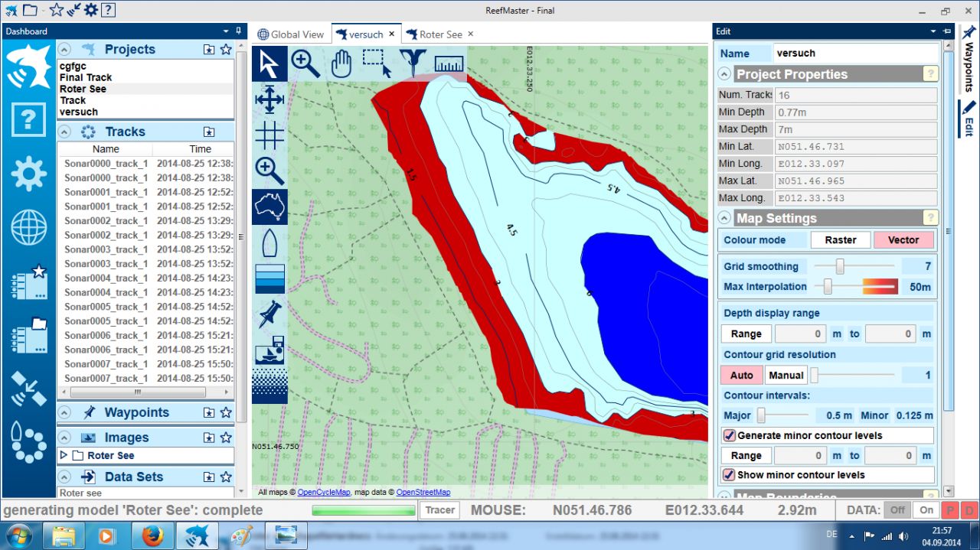Switch to the Roter See tab
The width and height of the screenshot is (980, 550).
point(439,34)
